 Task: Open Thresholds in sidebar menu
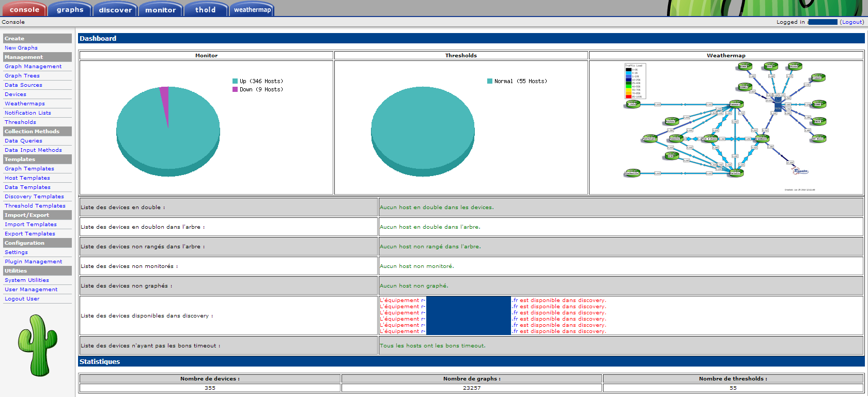[x=20, y=122]
